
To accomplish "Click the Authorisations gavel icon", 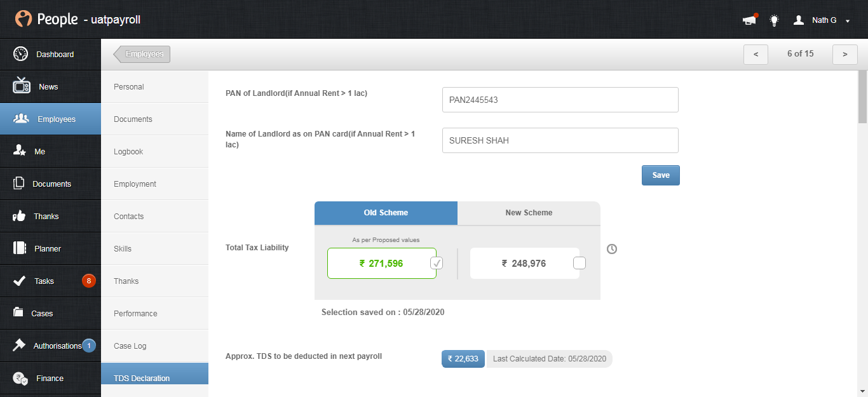I will (x=20, y=345).
